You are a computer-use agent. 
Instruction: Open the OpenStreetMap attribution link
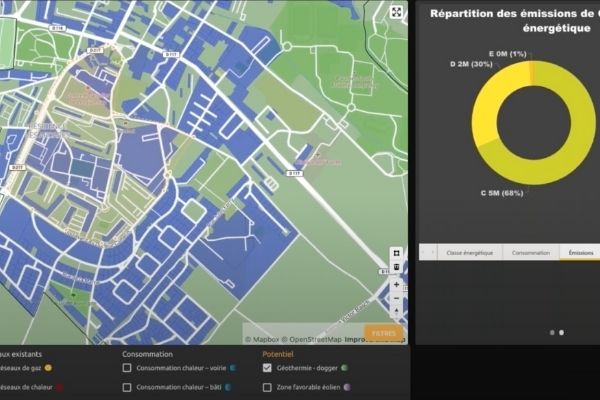pos(311,339)
